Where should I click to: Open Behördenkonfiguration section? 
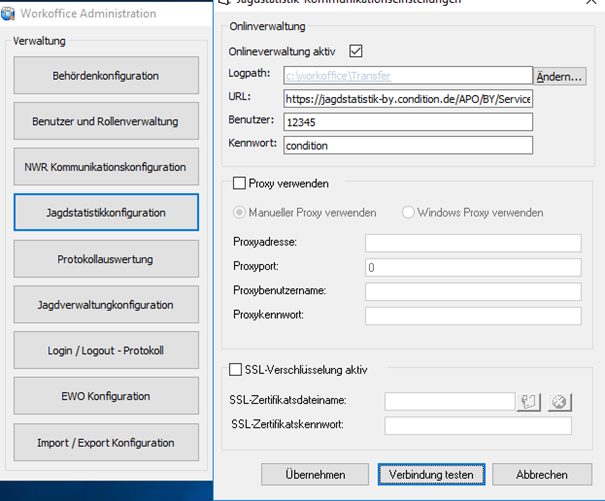click(x=105, y=75)
